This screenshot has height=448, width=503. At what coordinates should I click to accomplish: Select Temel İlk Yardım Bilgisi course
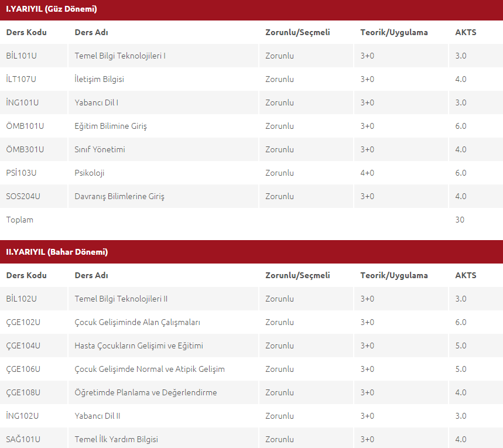point(116,439)
